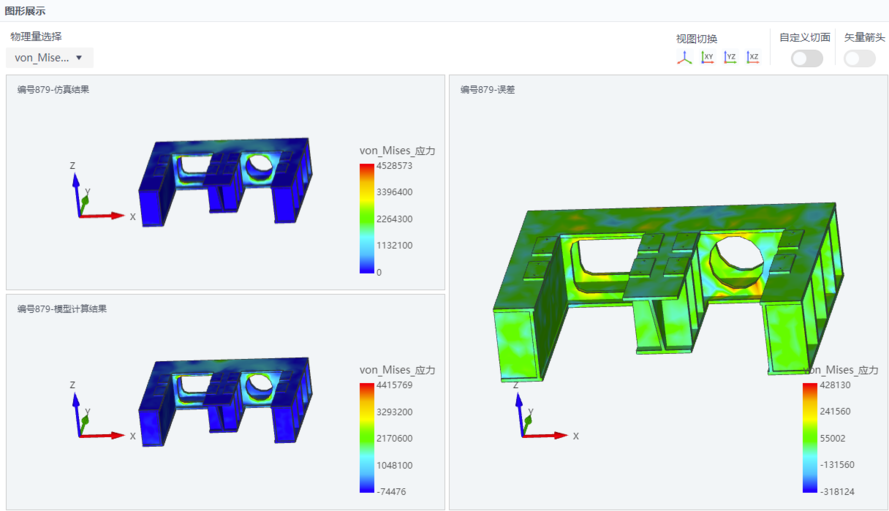The height and width of the screenshot is (511, 889).
Task: Click the 3396400 legend value
Action: tap(394, 192)
